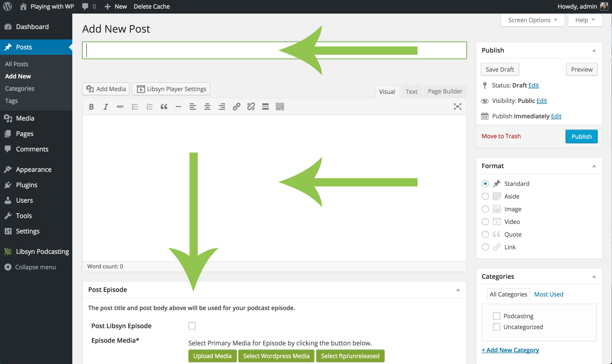Image resolution: width=612 pixels, height=364 pixels.
Task: Check the Uncategorized category
Action: point(496,327)
